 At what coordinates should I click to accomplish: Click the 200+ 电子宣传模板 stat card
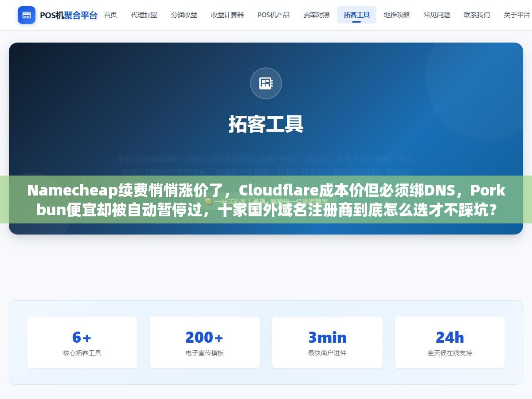click(x=205, y=342)
